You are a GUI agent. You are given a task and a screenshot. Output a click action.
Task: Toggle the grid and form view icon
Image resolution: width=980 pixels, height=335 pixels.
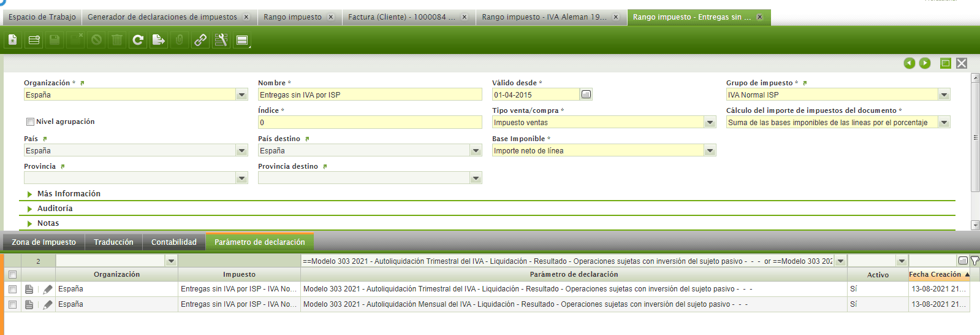tap(242, 40)
